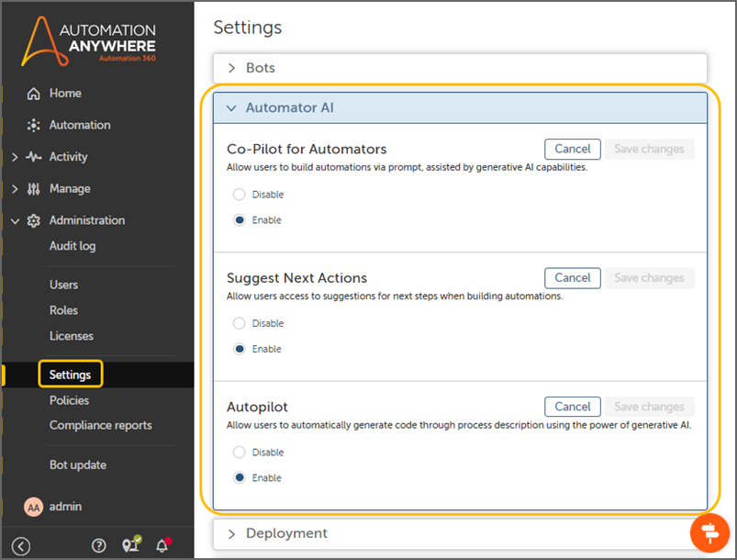The image size is (737, 560).
Task: Expand the Bots settings section
Action: pos(460,68)
